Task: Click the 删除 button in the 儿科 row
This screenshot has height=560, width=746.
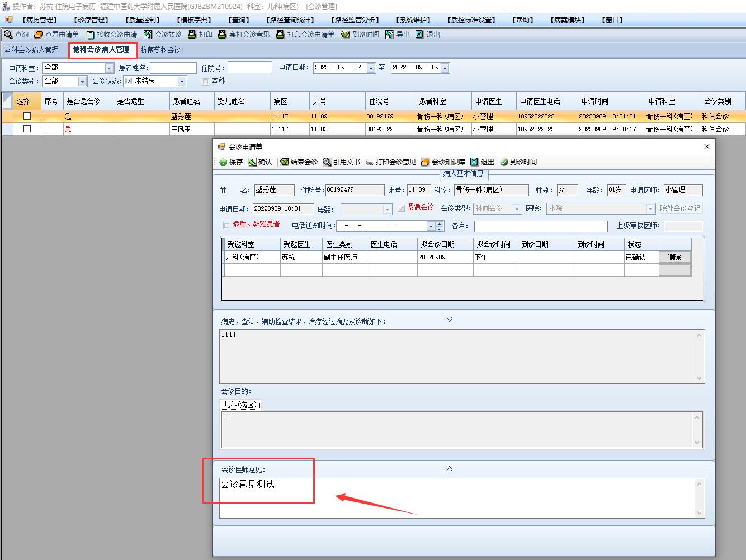Action: 674,257
